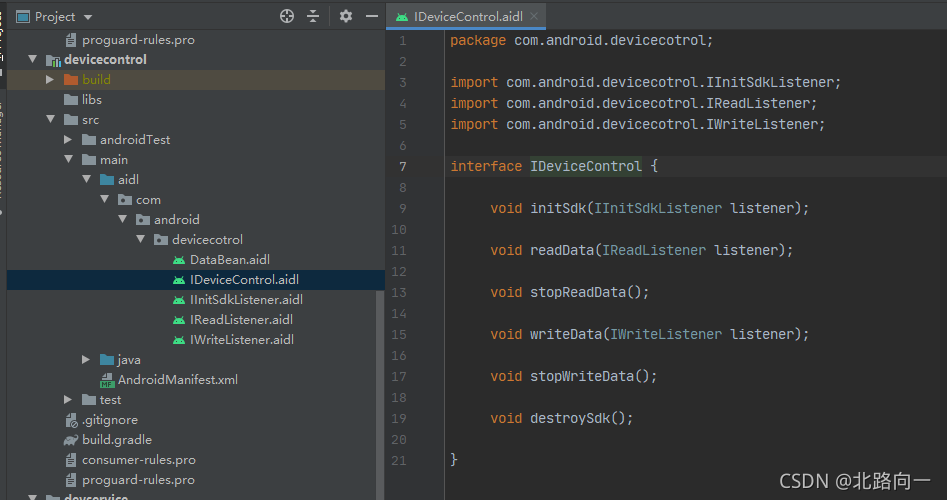The width and height of the screenshot is (947, 500).
Task: Collapse the devicecotrol package
Action: tap(141, 239)
